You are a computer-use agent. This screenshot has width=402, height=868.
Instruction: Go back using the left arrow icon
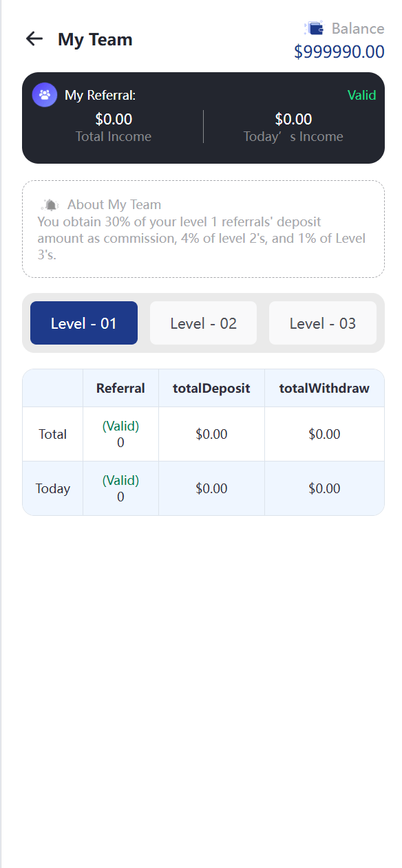[34, 39]
